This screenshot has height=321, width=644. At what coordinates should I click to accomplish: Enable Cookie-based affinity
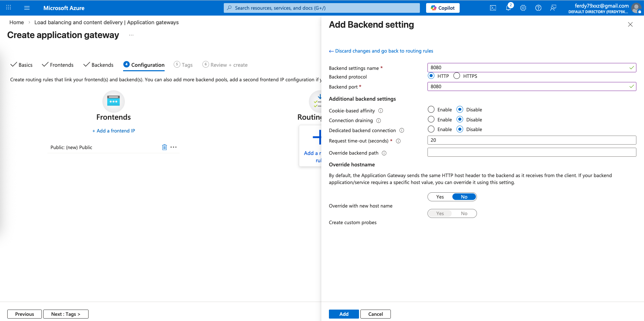pos(431,110)
